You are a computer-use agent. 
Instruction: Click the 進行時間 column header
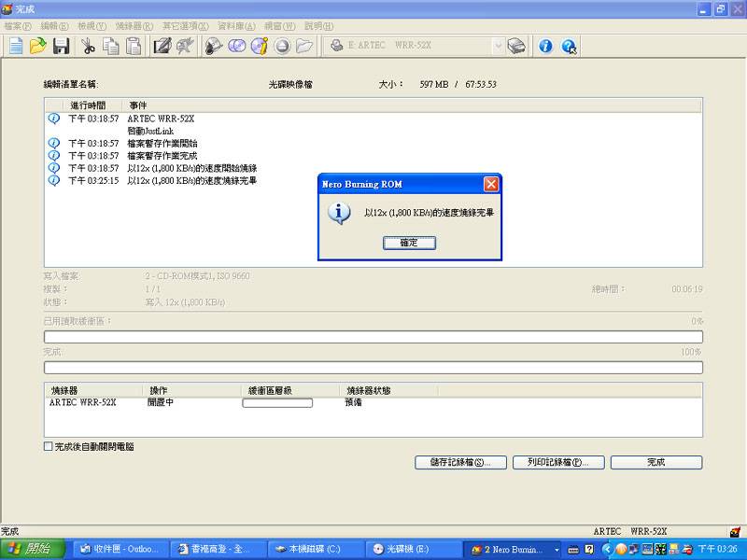click(92, 105)
